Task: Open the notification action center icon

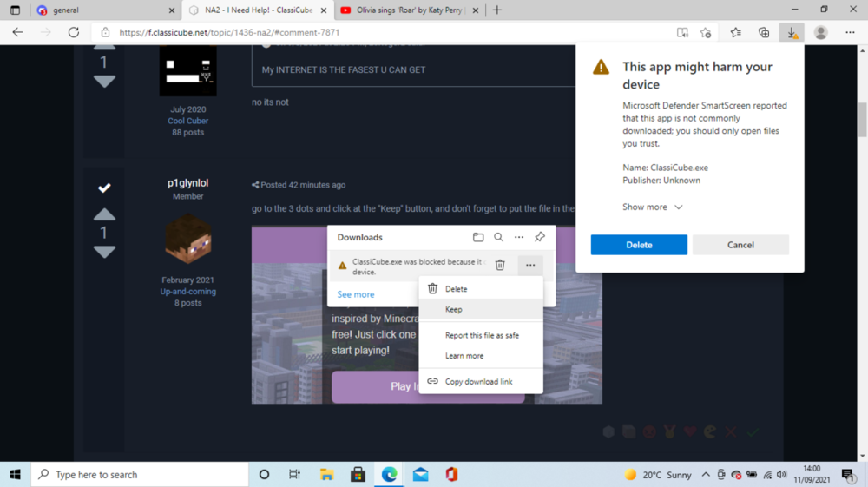Action: [847, 474]
